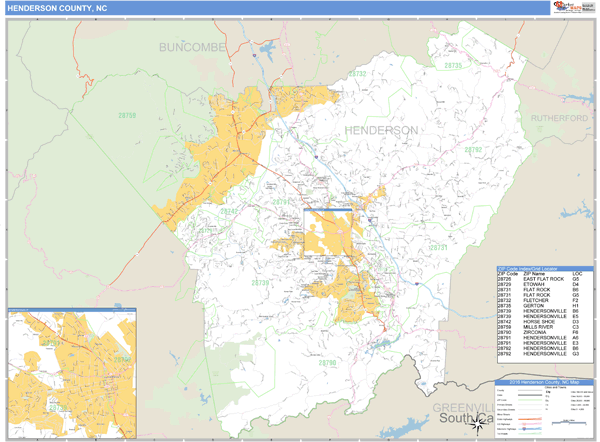The width and height of the screenshot is (600, 442).
Task: Click the HENDERSON county label
Action: click(381, 131)
